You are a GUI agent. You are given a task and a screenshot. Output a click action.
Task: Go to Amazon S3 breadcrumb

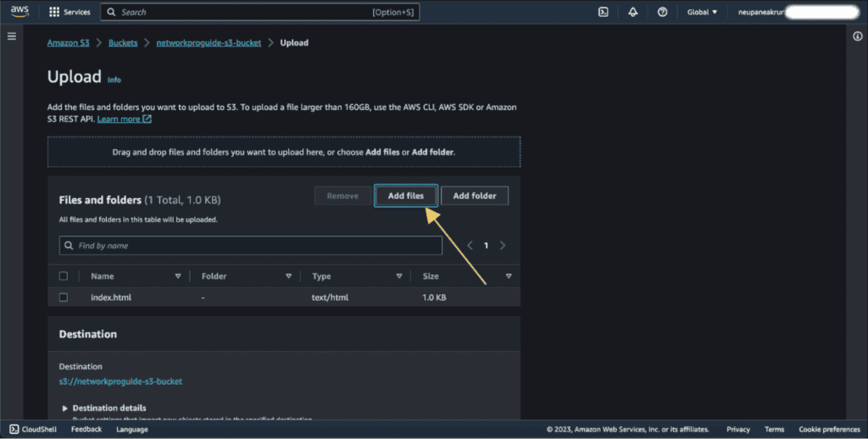point(68,42)
